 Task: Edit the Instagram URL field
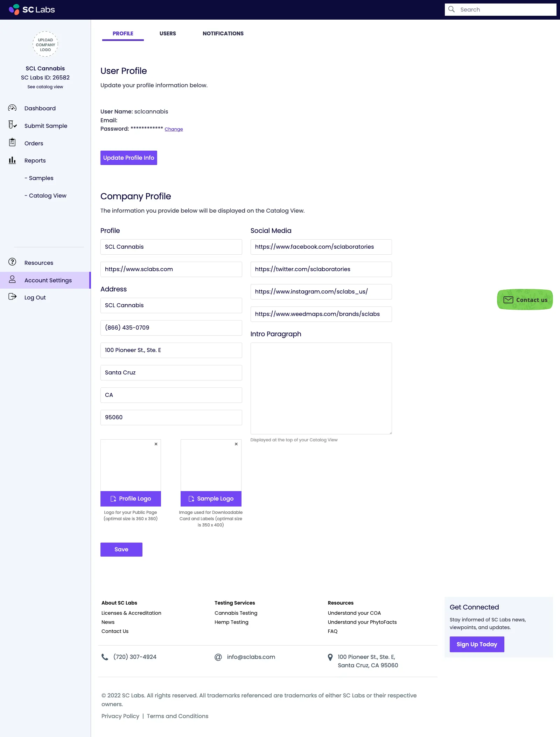321,292
